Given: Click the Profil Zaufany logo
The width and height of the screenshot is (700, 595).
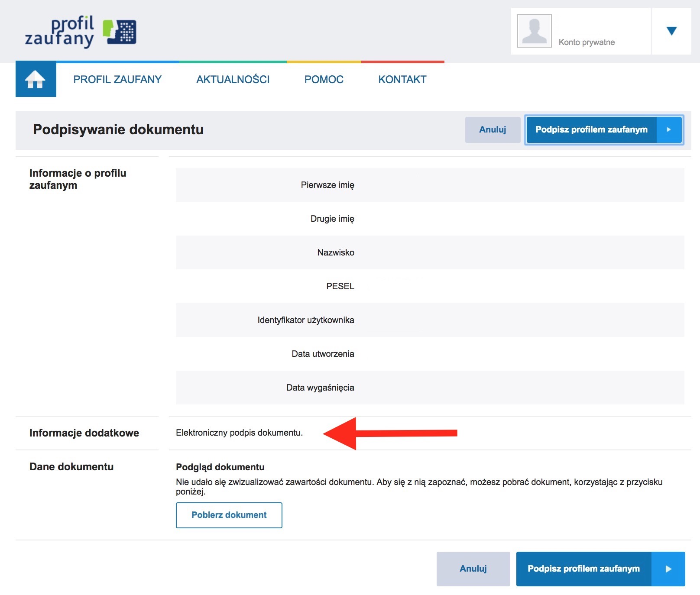Looking at the screenshot, I should pos(81,32).
